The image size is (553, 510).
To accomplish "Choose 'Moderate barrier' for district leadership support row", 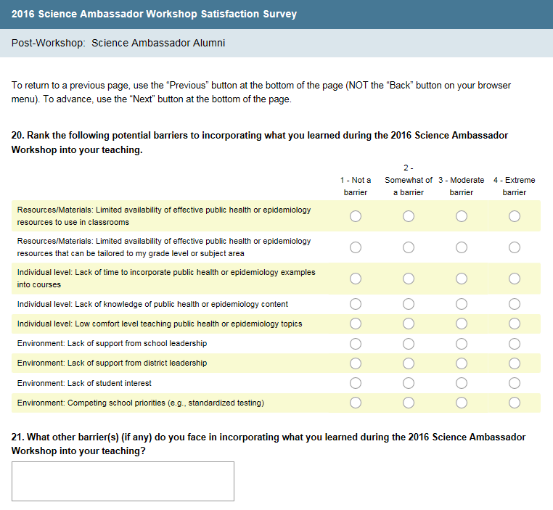I will coord(461,363).
